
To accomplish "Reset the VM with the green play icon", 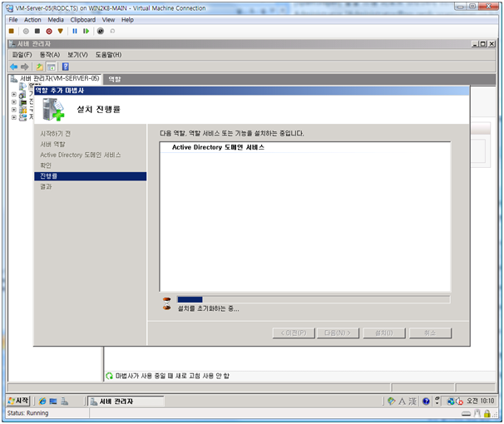I will [x=86, y=31].
